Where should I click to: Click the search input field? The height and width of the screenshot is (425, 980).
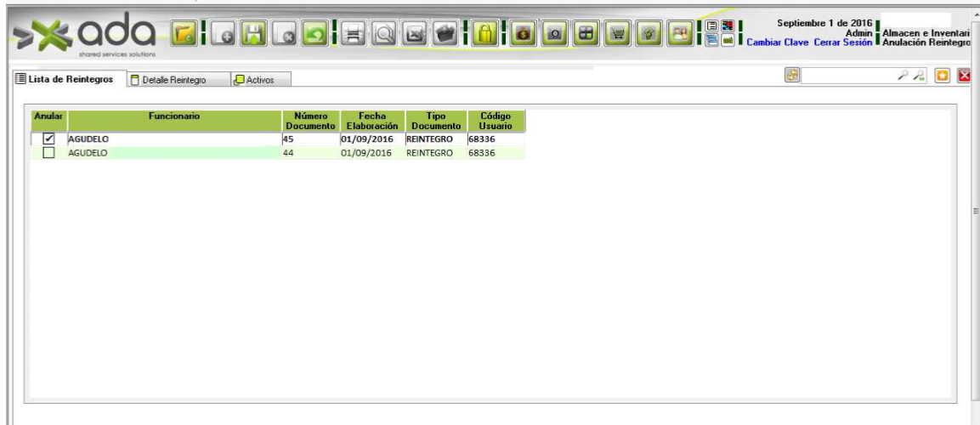[858, 77]
